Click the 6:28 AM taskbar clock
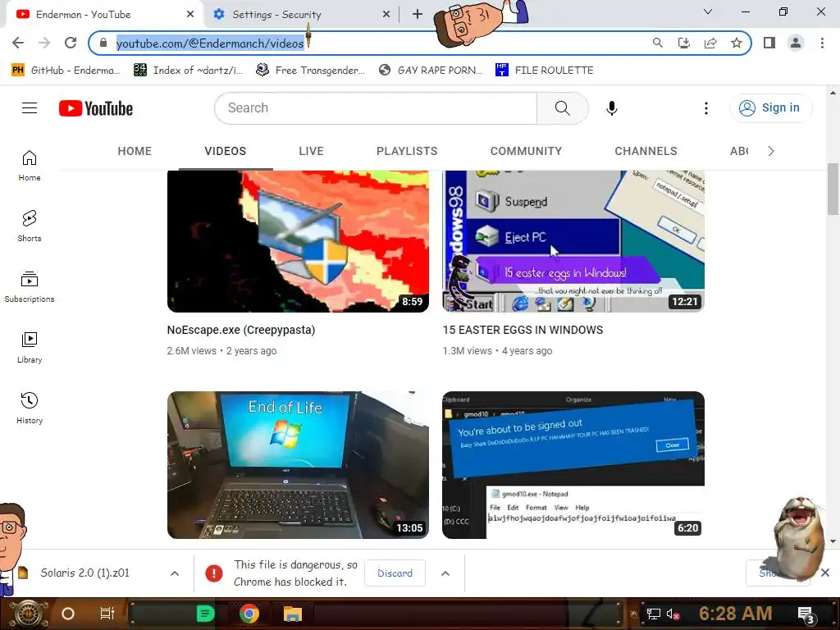 pos(735,614)
